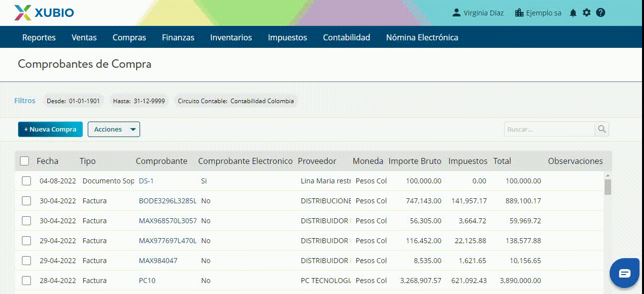Click the 3,890,000.00 total cell
The image size is (644, 294).
coord(520,281)
